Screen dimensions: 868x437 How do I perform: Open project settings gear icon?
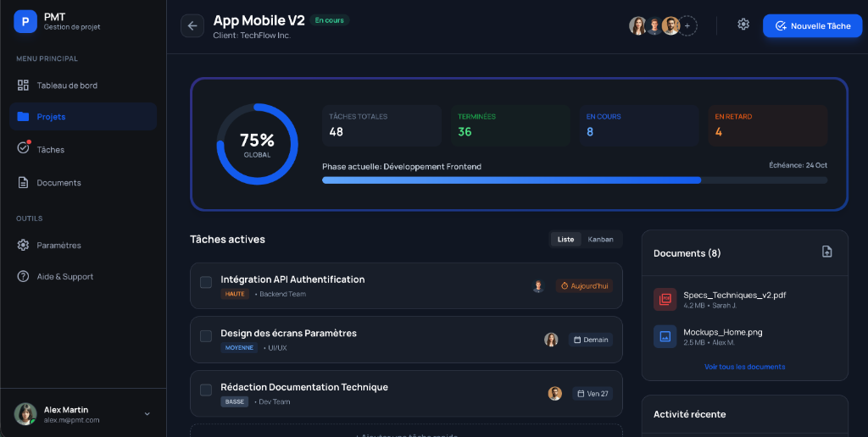pos(743,25)
